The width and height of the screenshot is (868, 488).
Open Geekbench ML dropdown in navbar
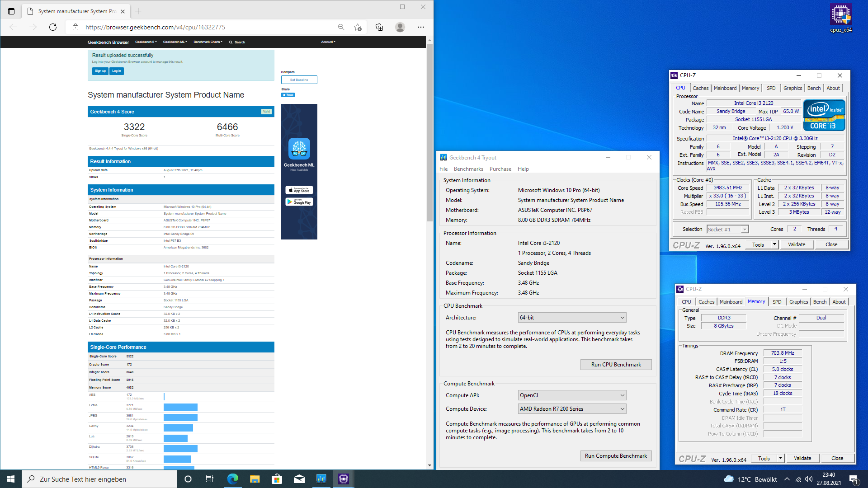[175, 42]
